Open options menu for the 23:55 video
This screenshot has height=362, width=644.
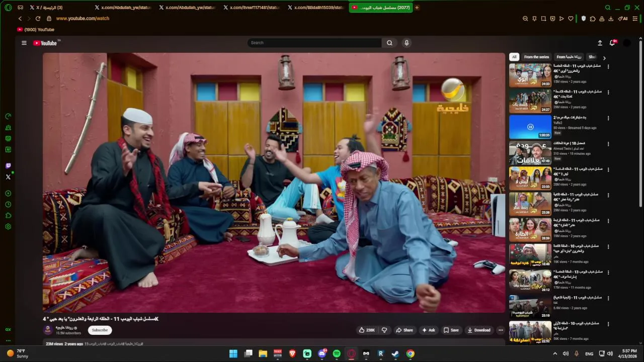coord(608,169)
